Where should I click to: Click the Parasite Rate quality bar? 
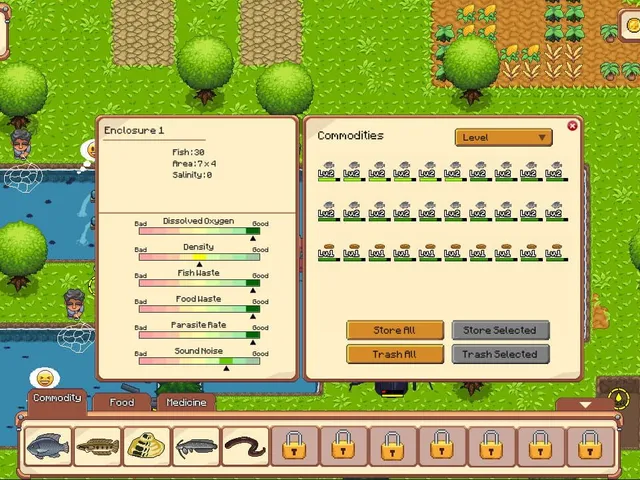click(x=199, y=335)
